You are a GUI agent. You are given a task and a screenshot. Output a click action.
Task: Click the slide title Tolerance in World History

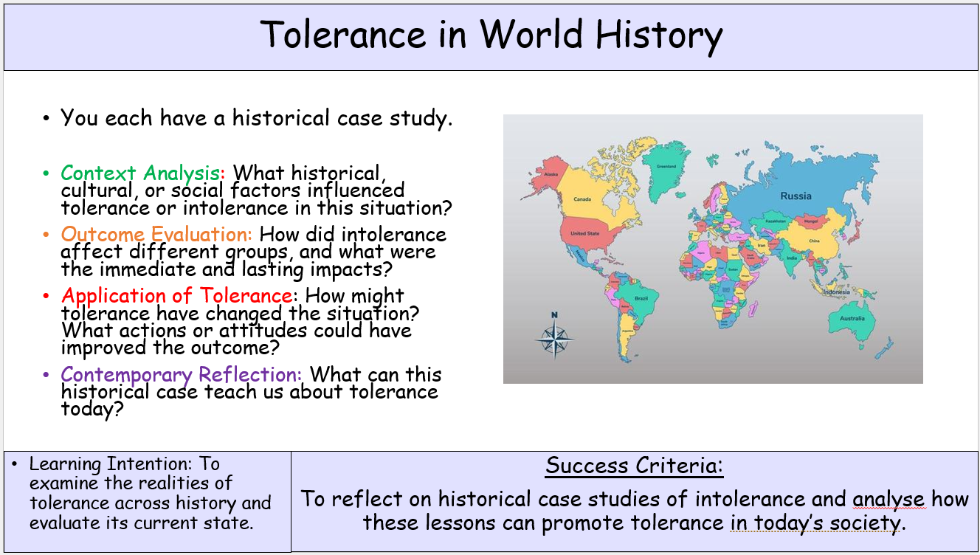coord(491,35)
